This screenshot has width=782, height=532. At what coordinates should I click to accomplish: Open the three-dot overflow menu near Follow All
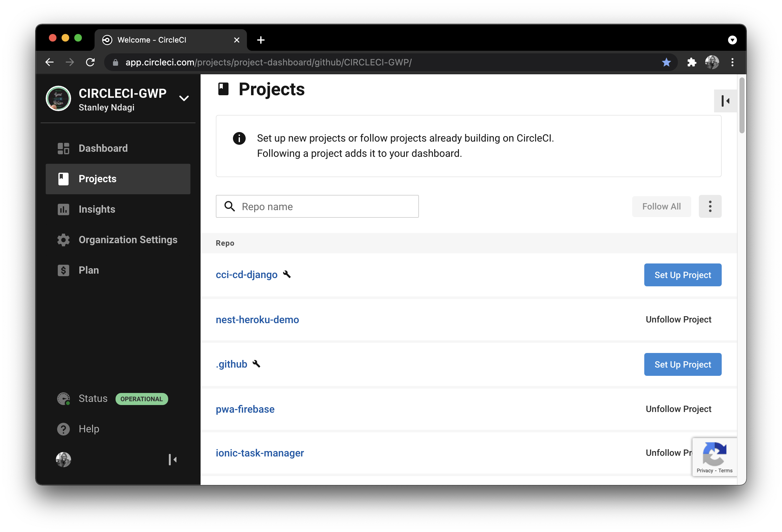(x=710, y=206)
